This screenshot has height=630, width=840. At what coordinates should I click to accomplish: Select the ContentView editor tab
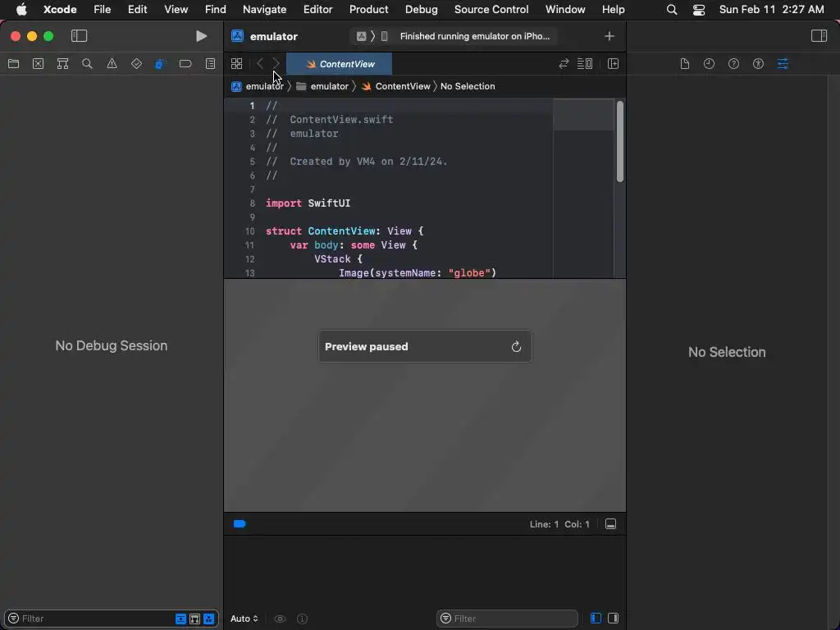(x=340, y=64)
